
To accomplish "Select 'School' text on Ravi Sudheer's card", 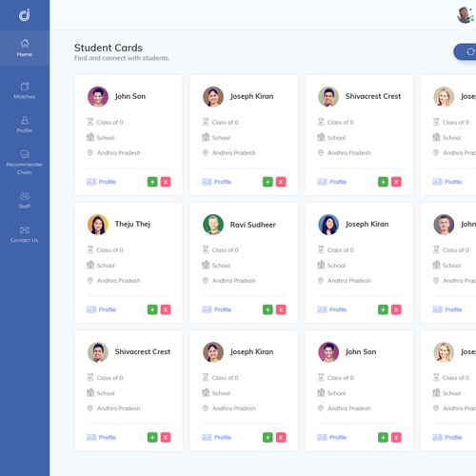I will [x=221, y=266].
